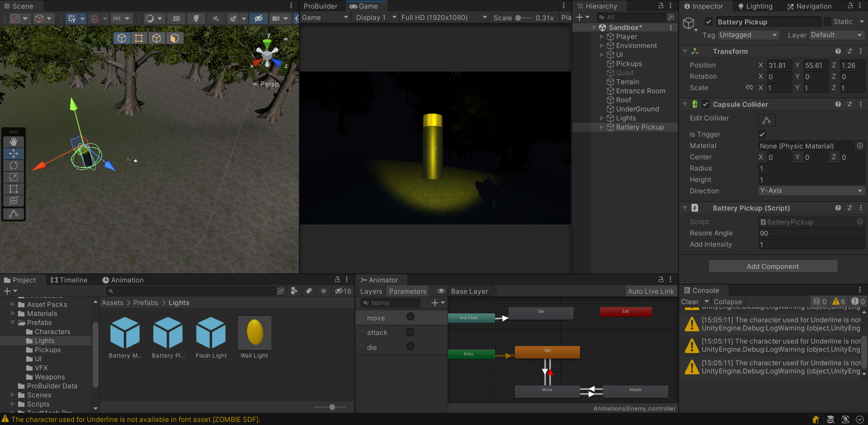
Task: Open the Layer Default dropdown
Action: 836,35
